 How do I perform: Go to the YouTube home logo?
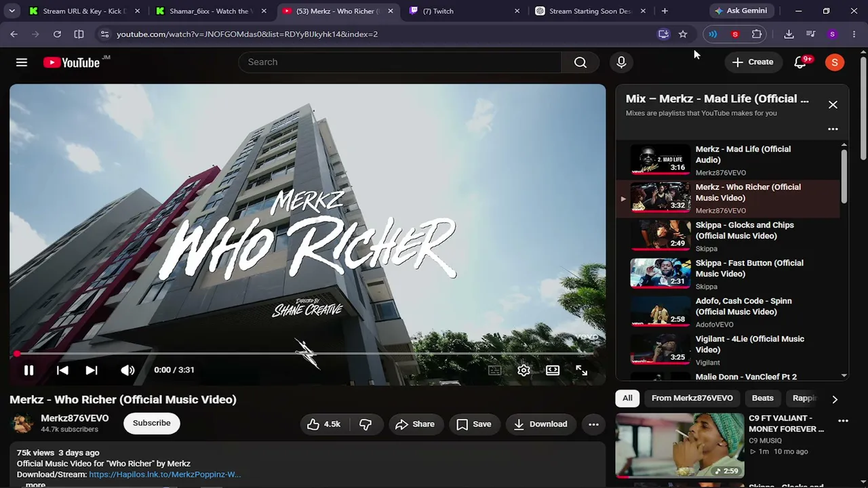(71, 62)
